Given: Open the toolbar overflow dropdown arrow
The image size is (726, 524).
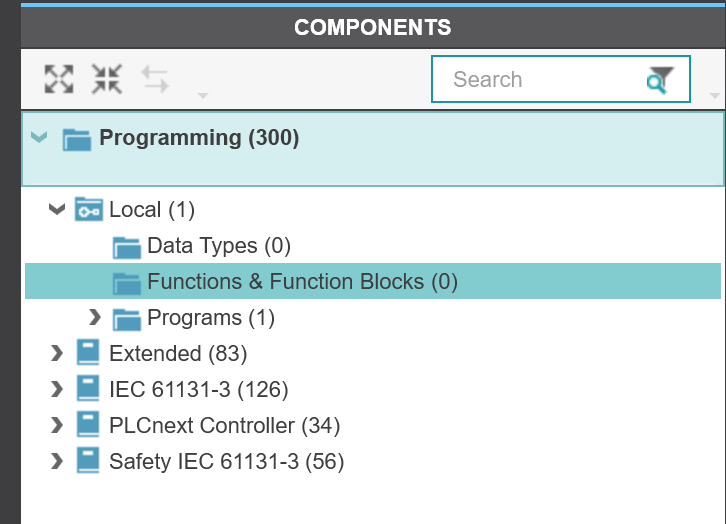Looking at the screenshot, I should click(x=203, y=95).
